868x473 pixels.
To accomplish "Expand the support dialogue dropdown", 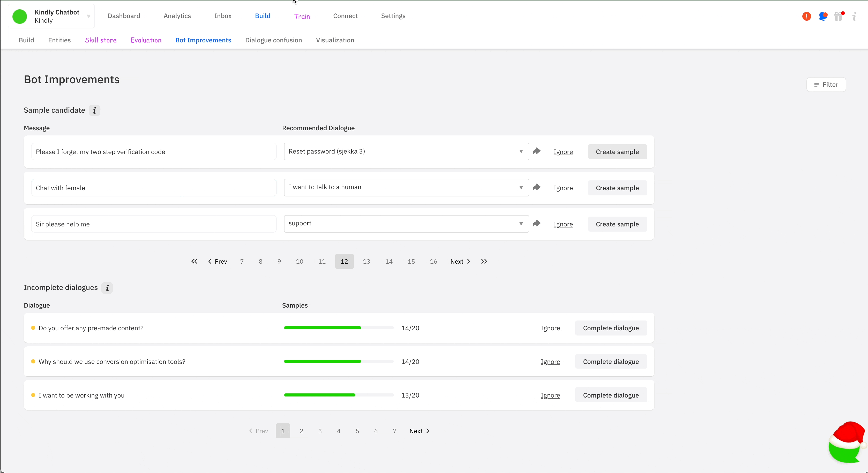I will pos(406,223).
